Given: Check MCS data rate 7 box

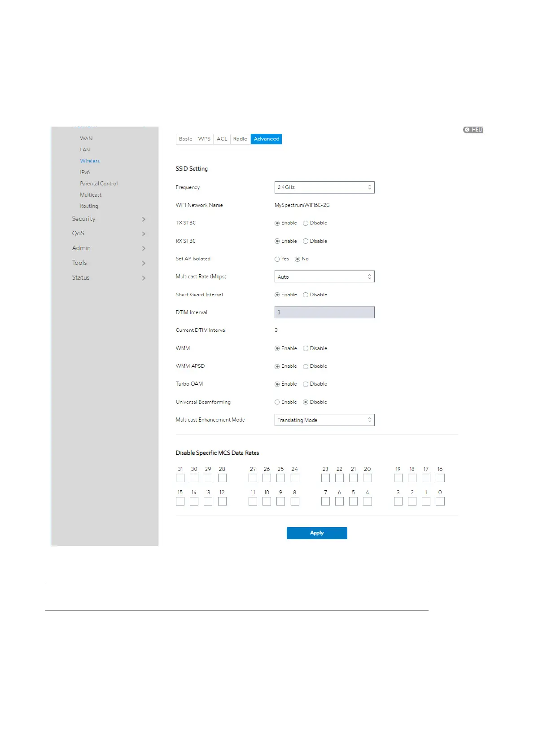Looking at the screenshot, I should (325, 501).
